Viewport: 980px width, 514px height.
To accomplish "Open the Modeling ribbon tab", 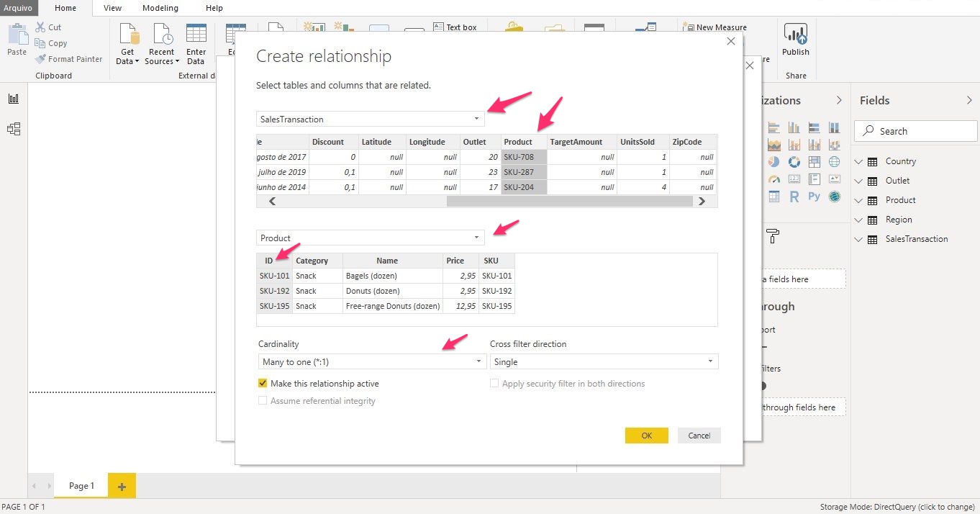I will coord(160,8).
